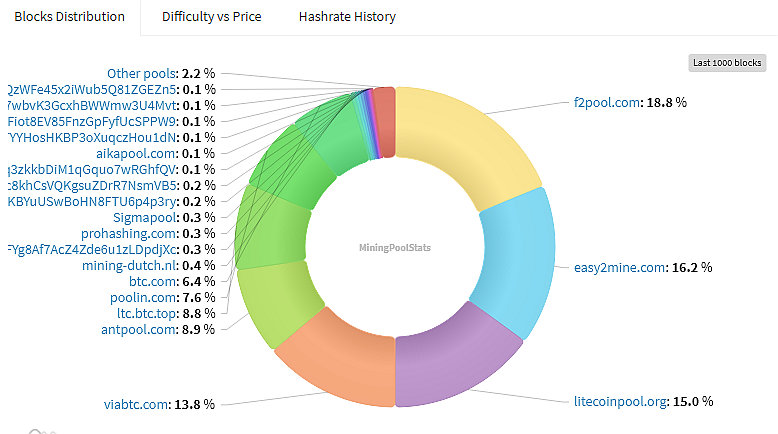Click the 8.9 % value for antpool.com
The width and height of the screenshot is (778, 434).
pyautogui.click(x=198, y=330)
